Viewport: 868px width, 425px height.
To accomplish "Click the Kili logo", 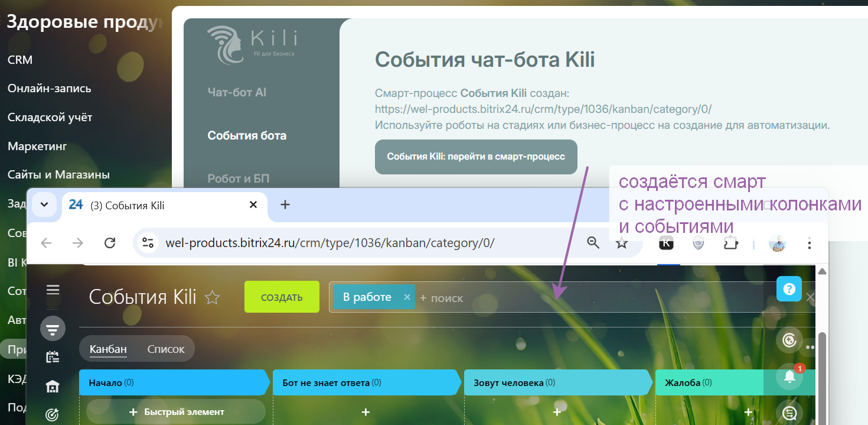I will [x=253, y=44].
